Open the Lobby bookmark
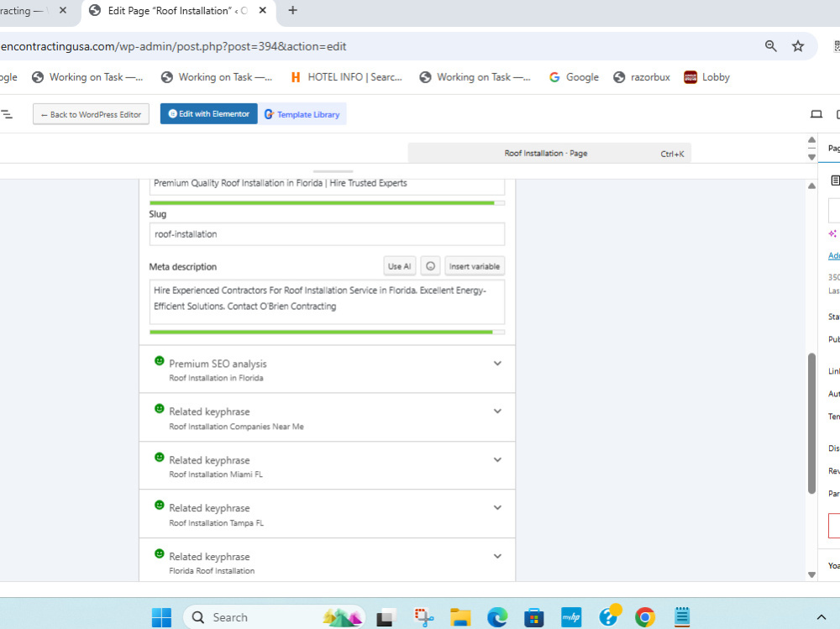 [707, 77]
